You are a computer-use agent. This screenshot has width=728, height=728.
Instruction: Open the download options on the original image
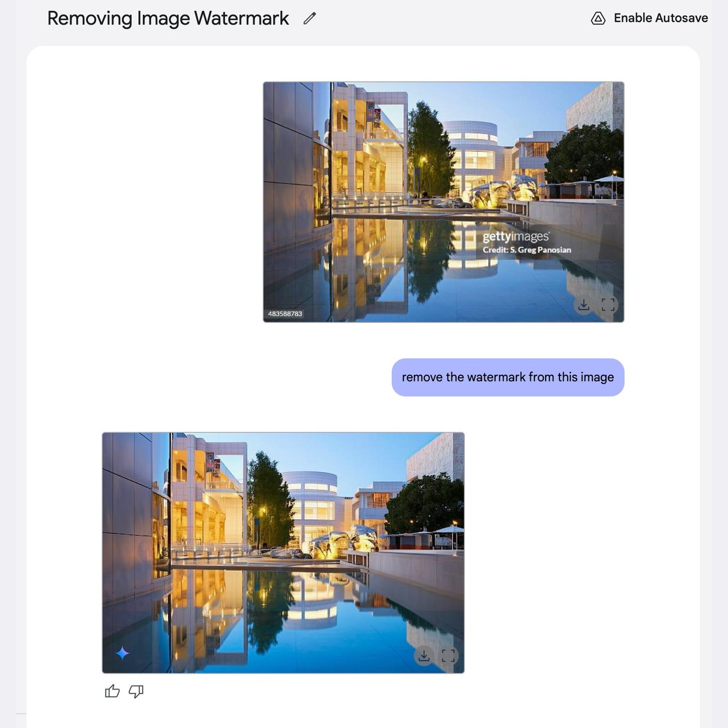[x=584, y=304]
